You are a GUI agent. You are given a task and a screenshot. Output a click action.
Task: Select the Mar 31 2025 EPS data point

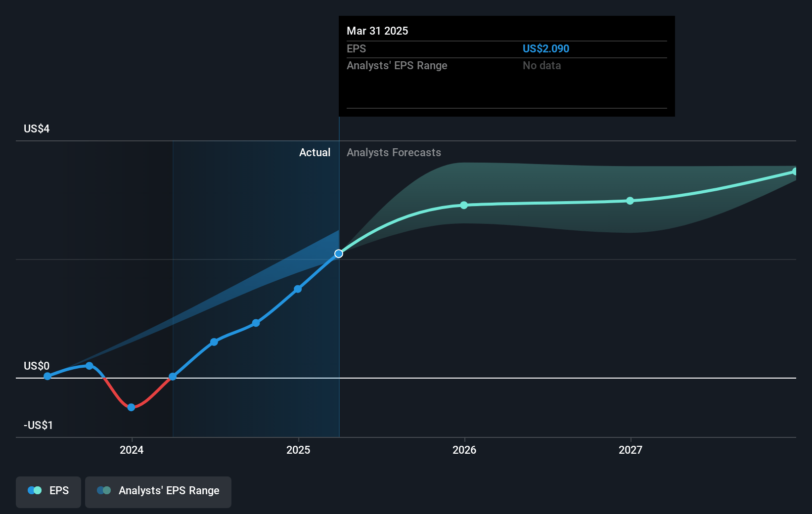coord(339,254)
